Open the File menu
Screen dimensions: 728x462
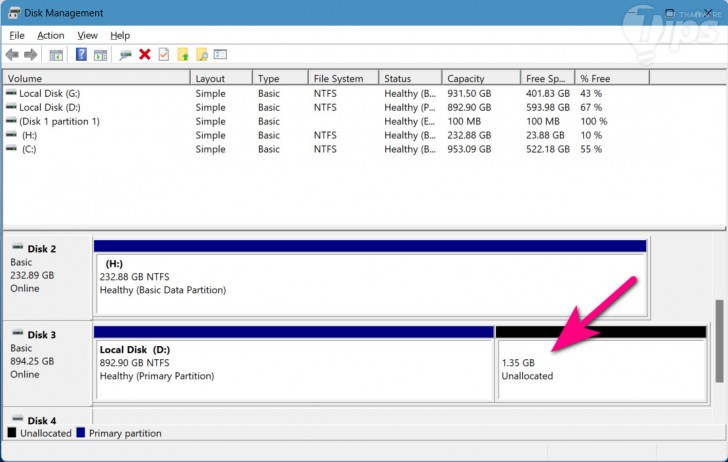(x=17, y=35)
